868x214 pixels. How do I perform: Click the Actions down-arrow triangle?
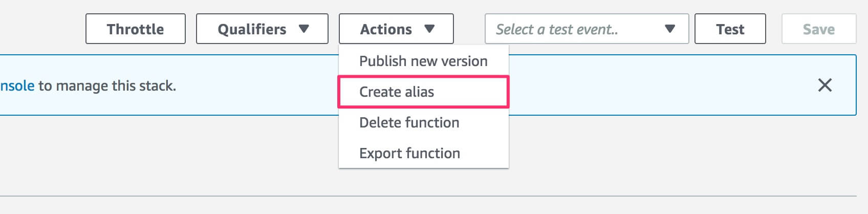429,29
